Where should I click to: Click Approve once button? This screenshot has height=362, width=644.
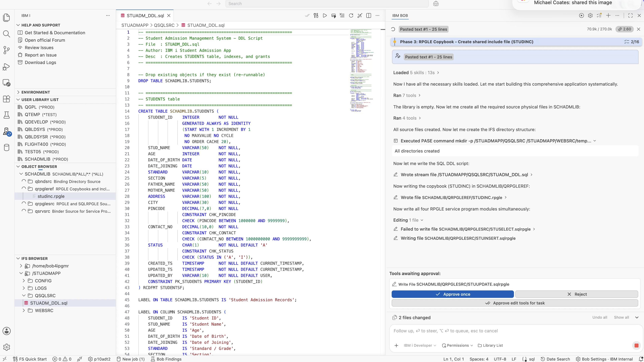[x=452, y=294]
